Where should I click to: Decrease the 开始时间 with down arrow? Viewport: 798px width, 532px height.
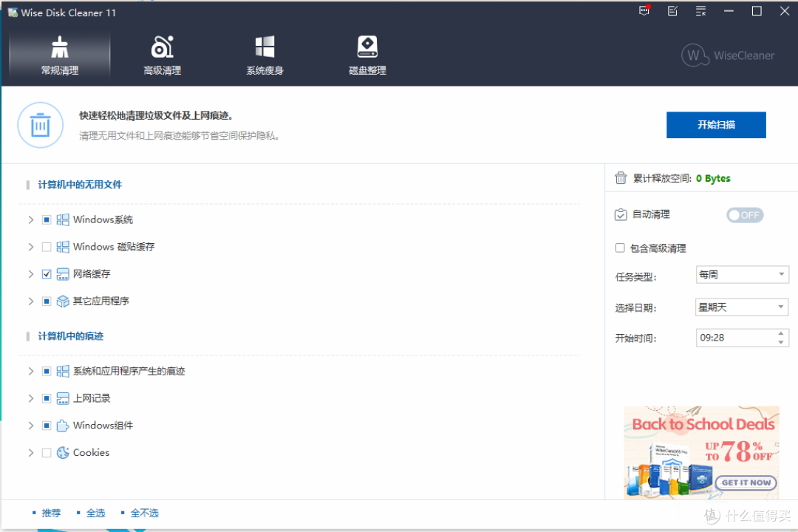[781, 342]
